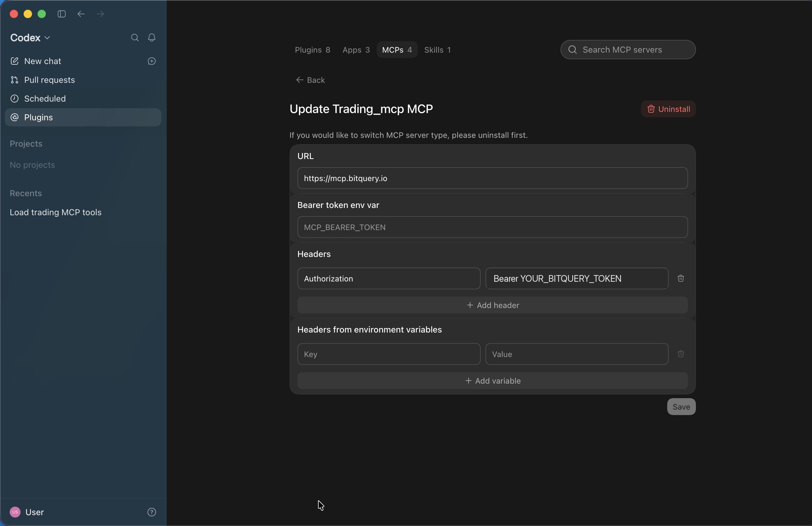Switch to the Skills 1 tab
Viewport: 812px width, 526px height.
tap(437, 50)
